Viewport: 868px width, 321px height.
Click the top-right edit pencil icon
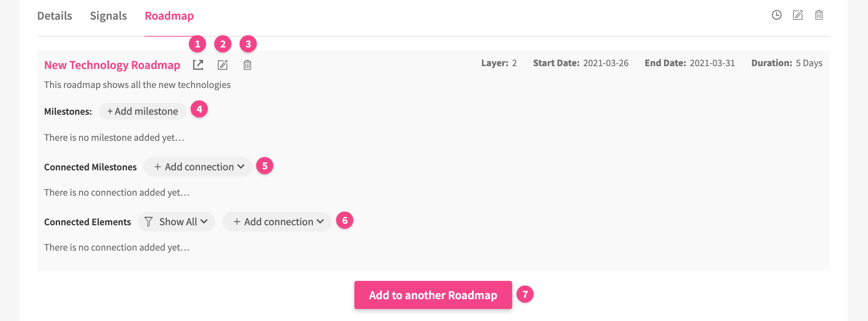pos(798,15)
